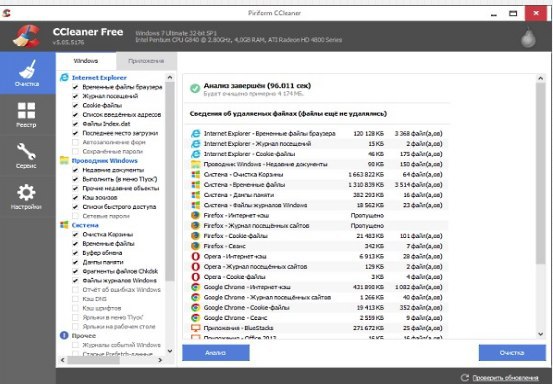Toggle the Cookie-файлы checkbox under Internet Explorer
The height and width of the screenshot is (384, 553).
[x=75, y=105]
